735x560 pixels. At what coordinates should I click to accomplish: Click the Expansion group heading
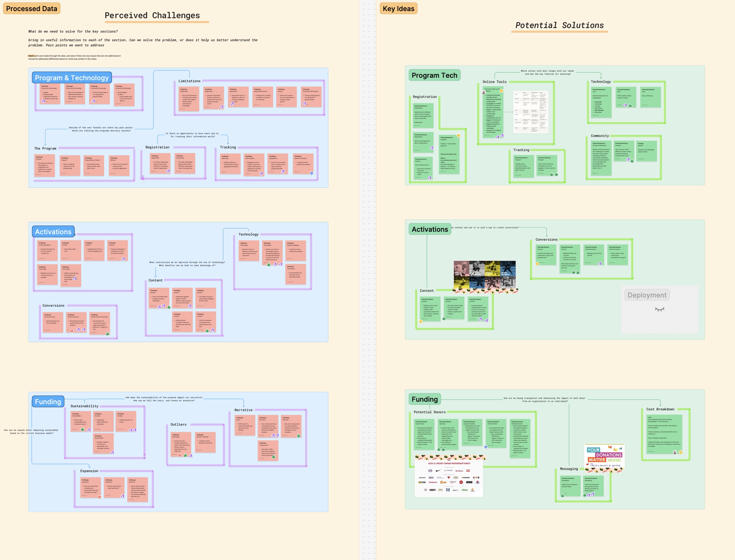[89, 471]
